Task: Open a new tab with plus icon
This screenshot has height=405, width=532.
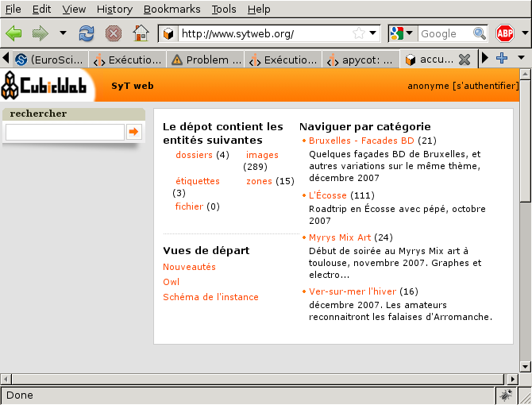Action: pyautogui.click(x=502, y=59)
